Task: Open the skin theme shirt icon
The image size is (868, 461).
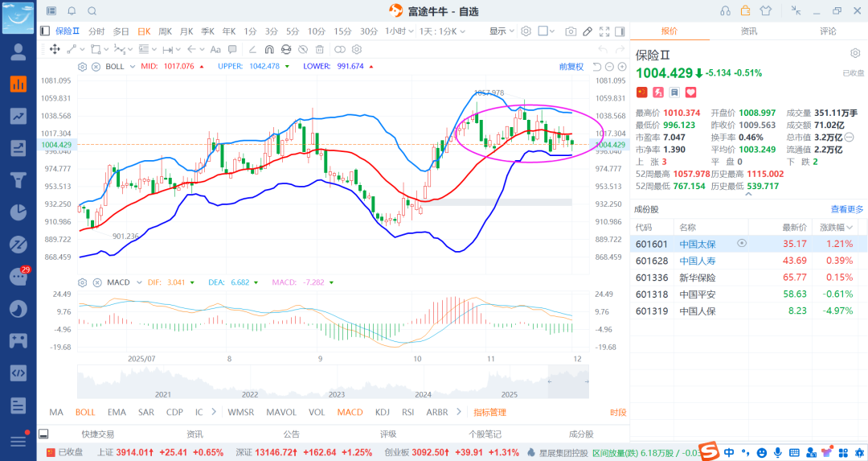Action: (765, 10)
